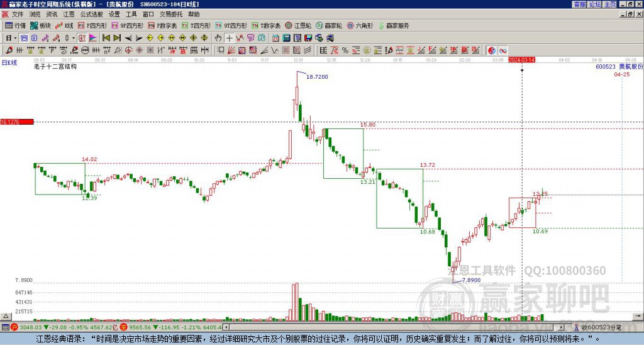Click the triangle expander above status bar
This screenshot has height=345, width=644.
[x=6, y=316]
